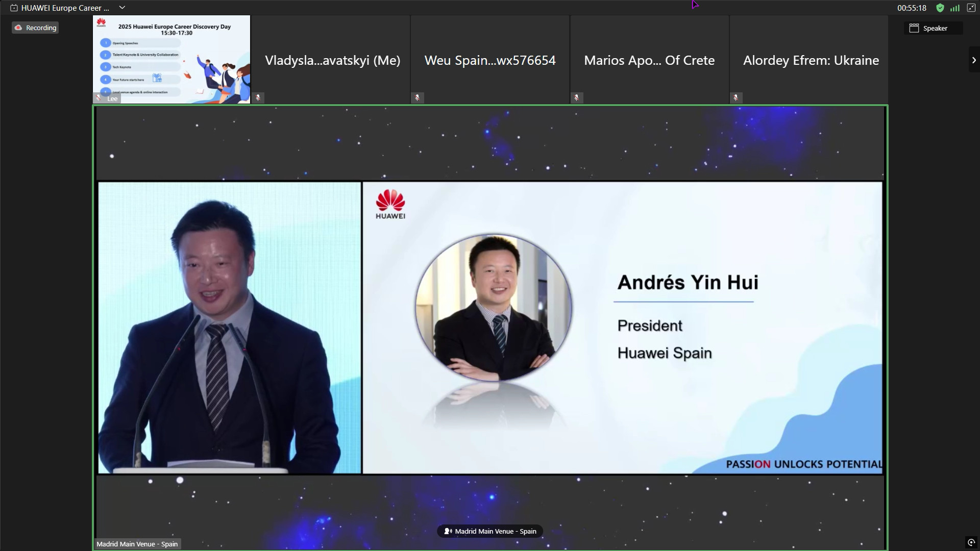Select Lee's shared agenda thumbnail

coord(171,60)
